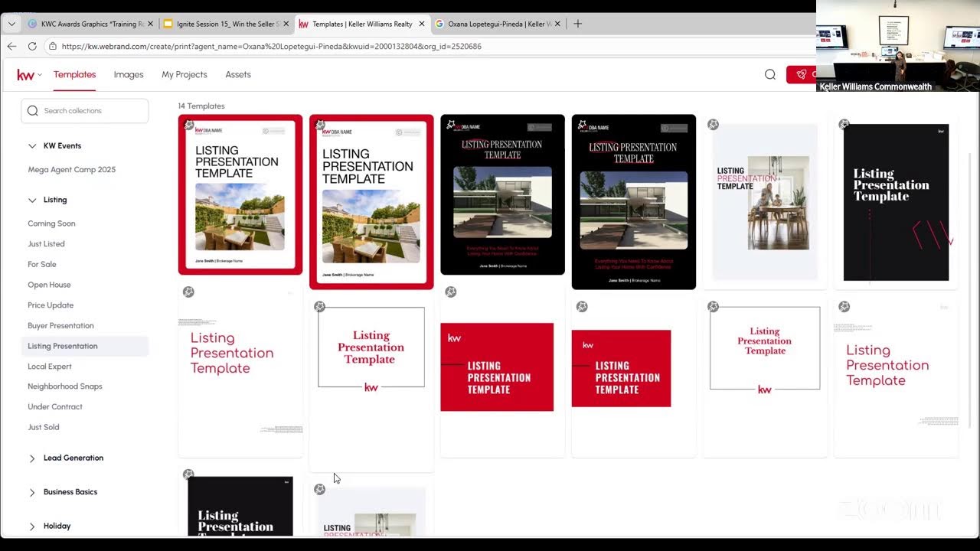
Task: Close the Templates Keller Williams Realty tab
Action: click(422, 24)
